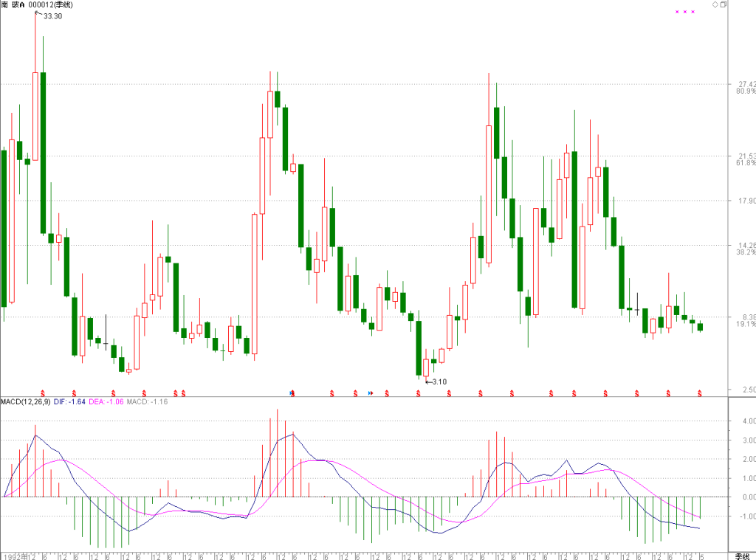Click the rightmost red S event marker
Screen dimensions: 756x560
[700, 394]
